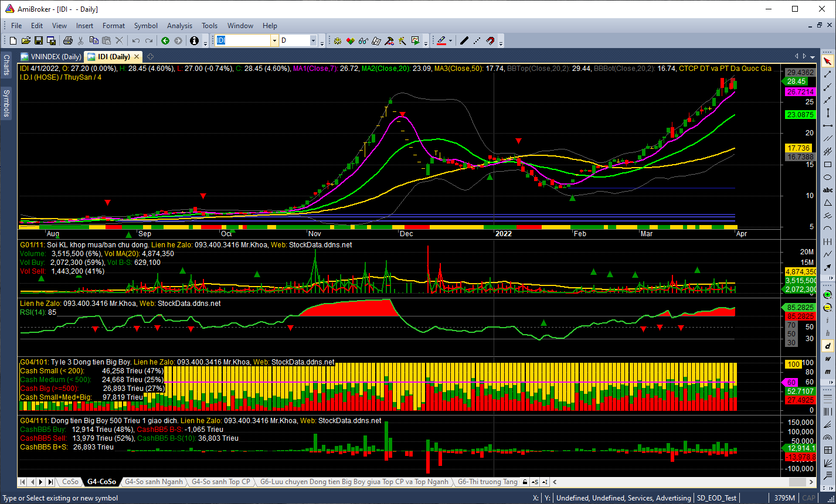Print the chart with printer icon
This screenshot has width=836, height=504.
pos(68,40)
